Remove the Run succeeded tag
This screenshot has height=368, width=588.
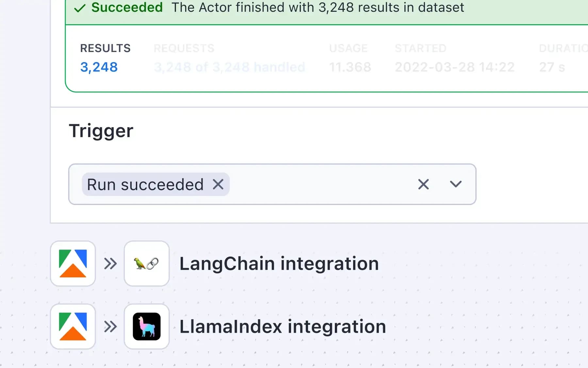218,184
